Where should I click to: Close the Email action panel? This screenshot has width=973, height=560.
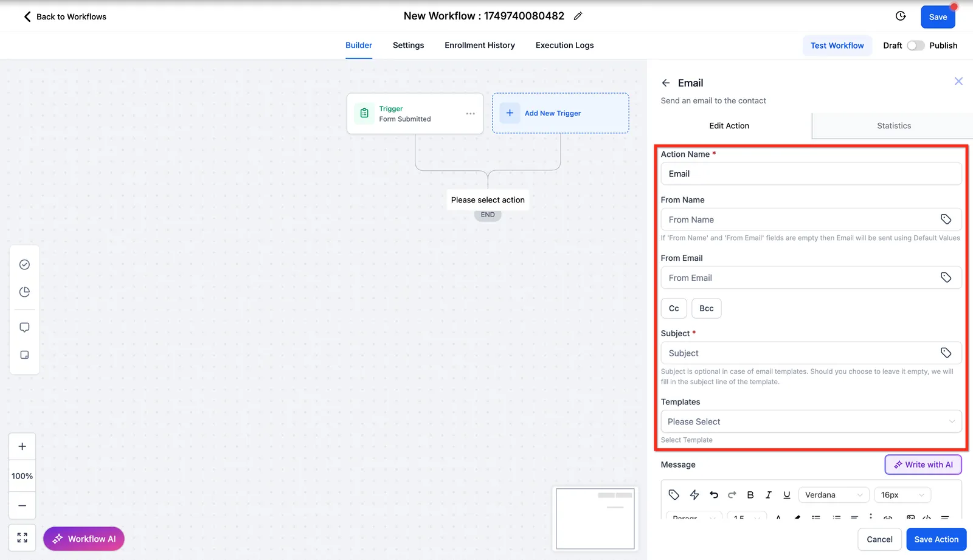pos(958,81)
